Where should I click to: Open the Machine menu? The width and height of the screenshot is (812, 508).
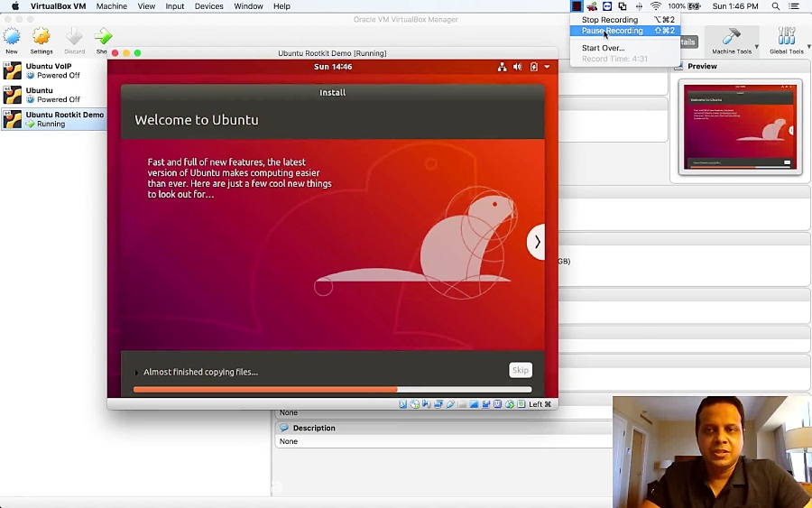point(111,6)
